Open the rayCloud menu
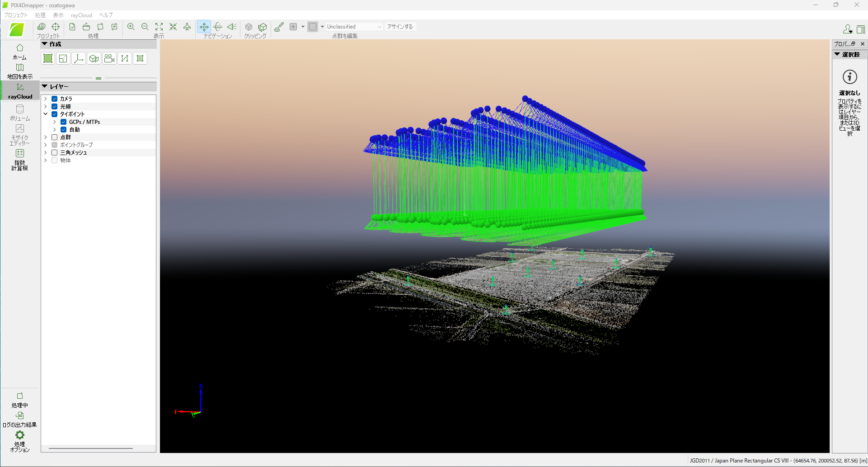The image size is (868, 467). [81, 15]
